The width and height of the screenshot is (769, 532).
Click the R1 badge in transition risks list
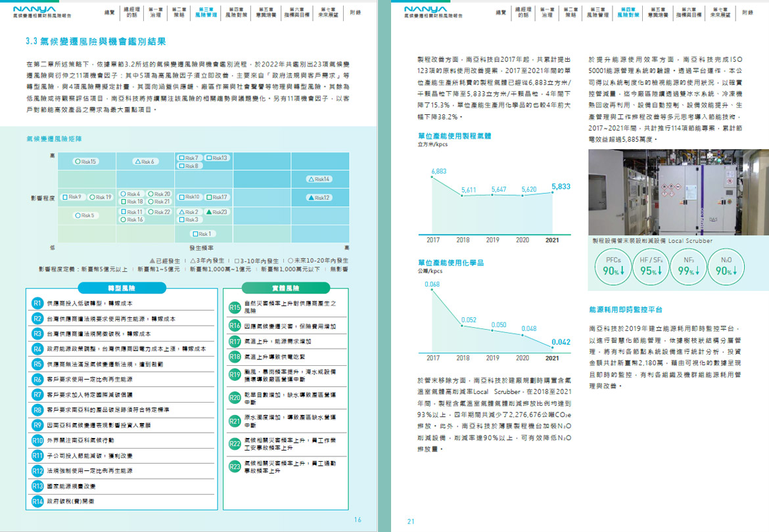(37, 303)
